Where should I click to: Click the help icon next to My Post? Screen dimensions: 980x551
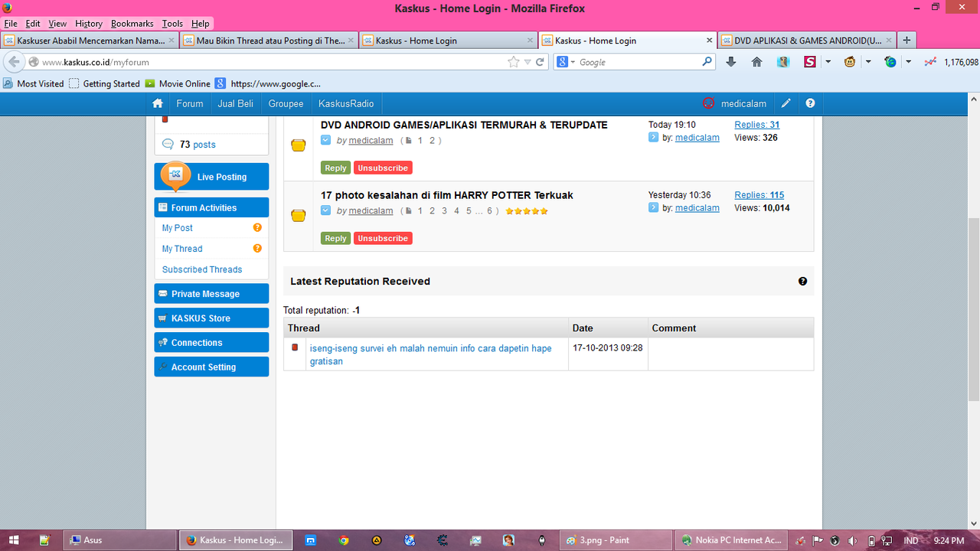tap(257, 227)
